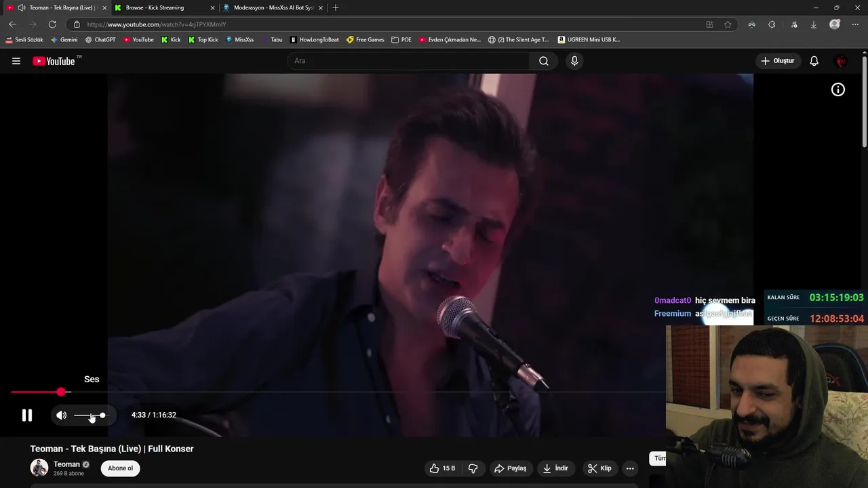The width and height of the screenshot is (868, 488).
Task: Click the 4:33 / 1:16:32 time display
Action: coord(154,415)
